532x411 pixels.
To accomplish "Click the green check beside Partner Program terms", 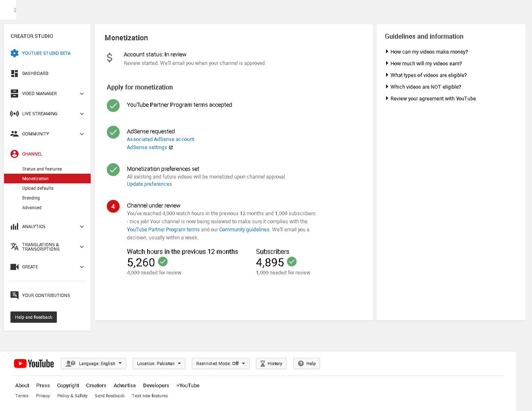I will coord(113,106).
